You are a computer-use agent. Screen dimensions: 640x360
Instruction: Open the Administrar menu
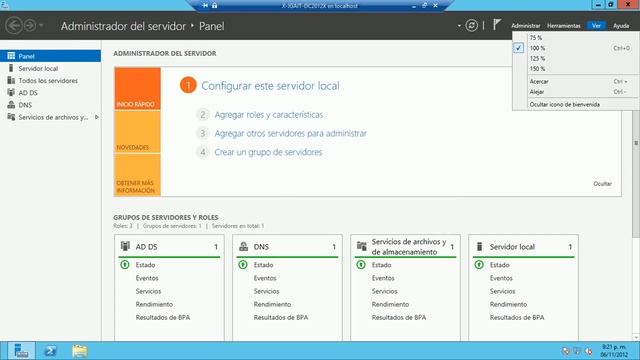(525, 26)
